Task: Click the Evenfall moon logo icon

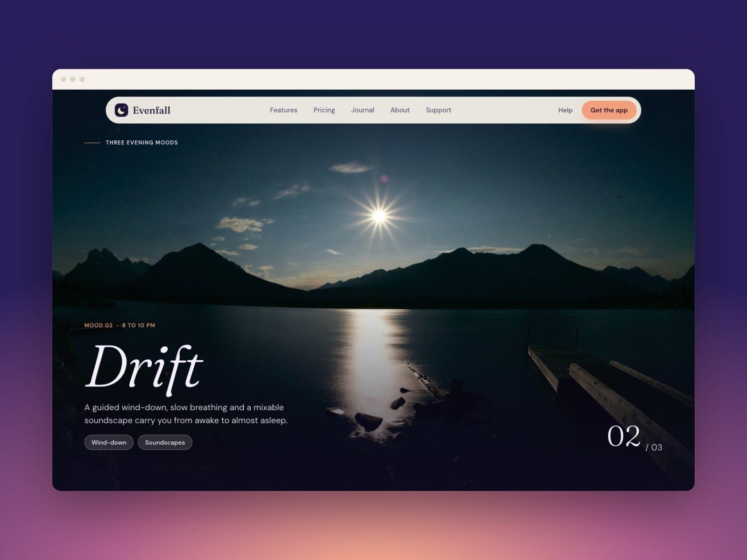Action: click(x=121, y=110)
